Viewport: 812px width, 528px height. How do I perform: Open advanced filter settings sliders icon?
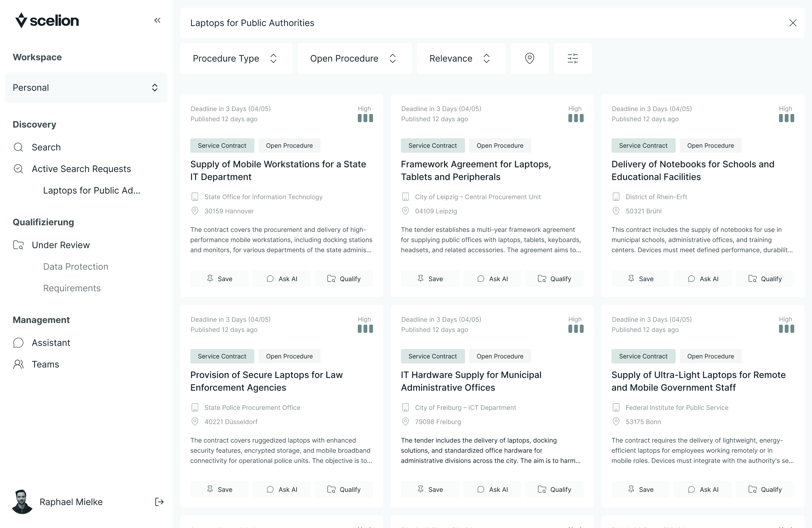(x=573, y=58)
